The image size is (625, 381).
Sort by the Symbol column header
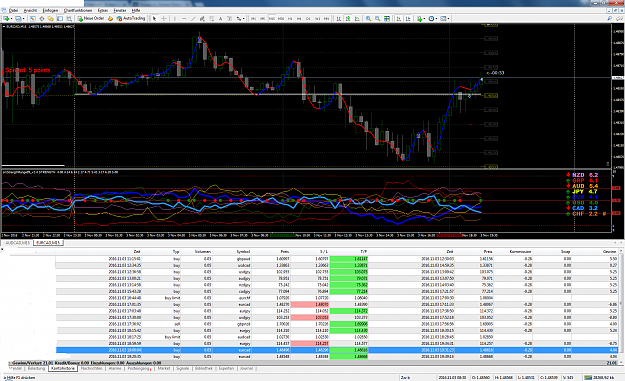(x=243, y=251)
